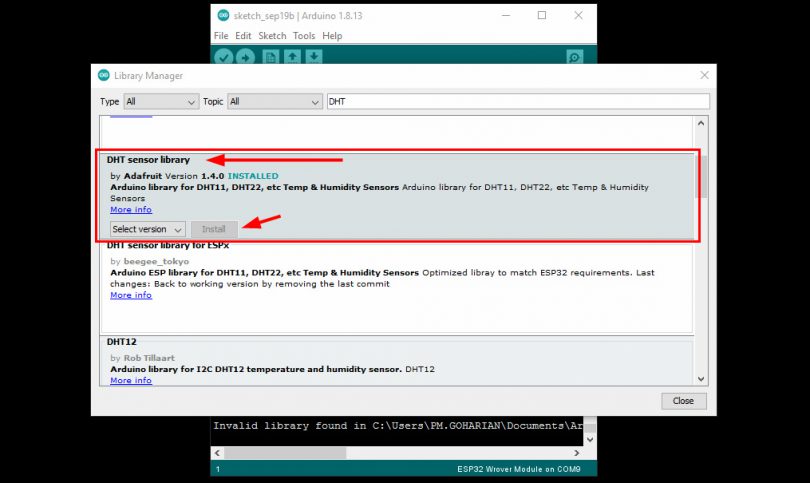This screenshot has width=810, height=483.
Task: Select the DHT12 library entry title
Action: 122,342
